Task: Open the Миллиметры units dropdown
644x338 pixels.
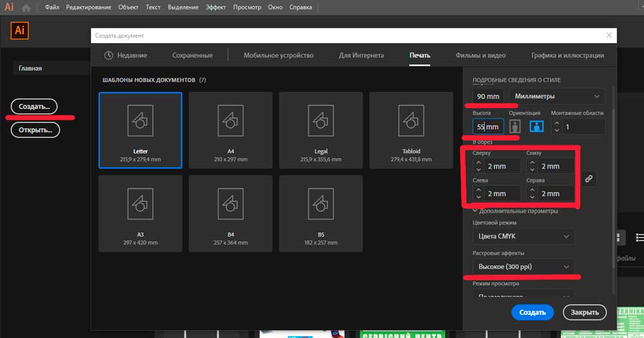Action: click(x=556, y=96)
